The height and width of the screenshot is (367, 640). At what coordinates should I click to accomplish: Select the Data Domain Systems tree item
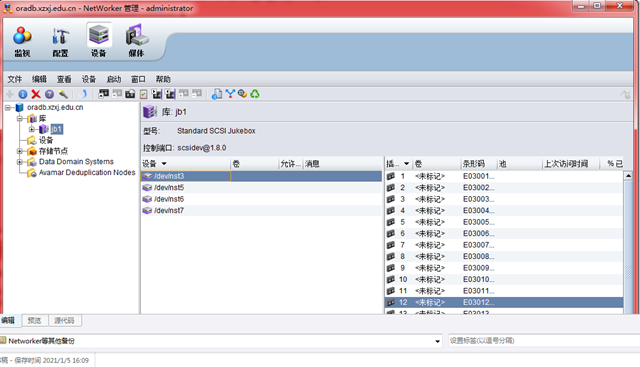pos(76,162)
